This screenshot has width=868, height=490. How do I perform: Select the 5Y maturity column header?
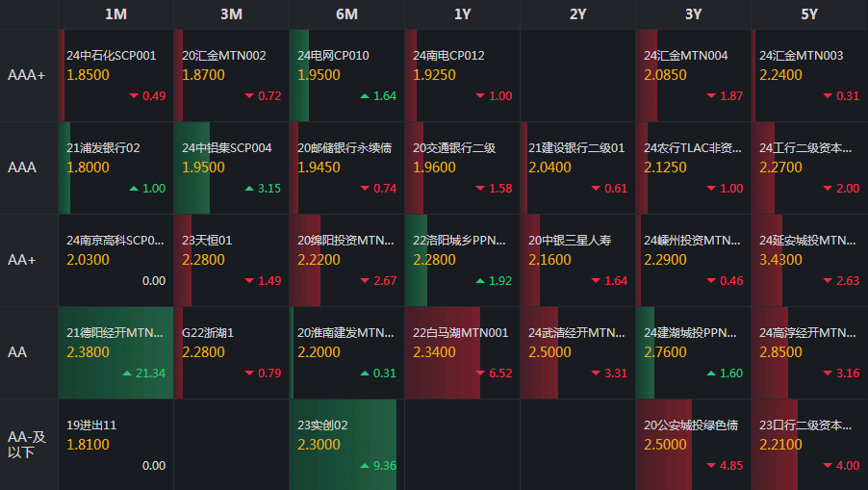coord(808,14)
